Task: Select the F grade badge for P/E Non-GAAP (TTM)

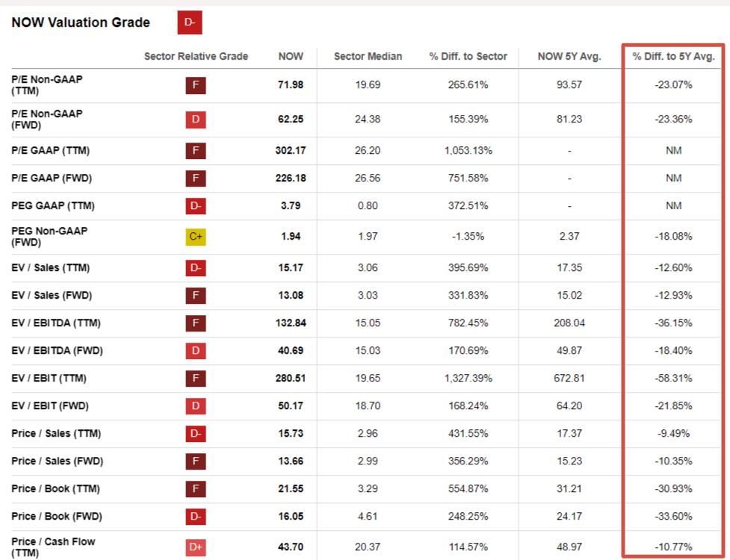Action: click(196, 85)
